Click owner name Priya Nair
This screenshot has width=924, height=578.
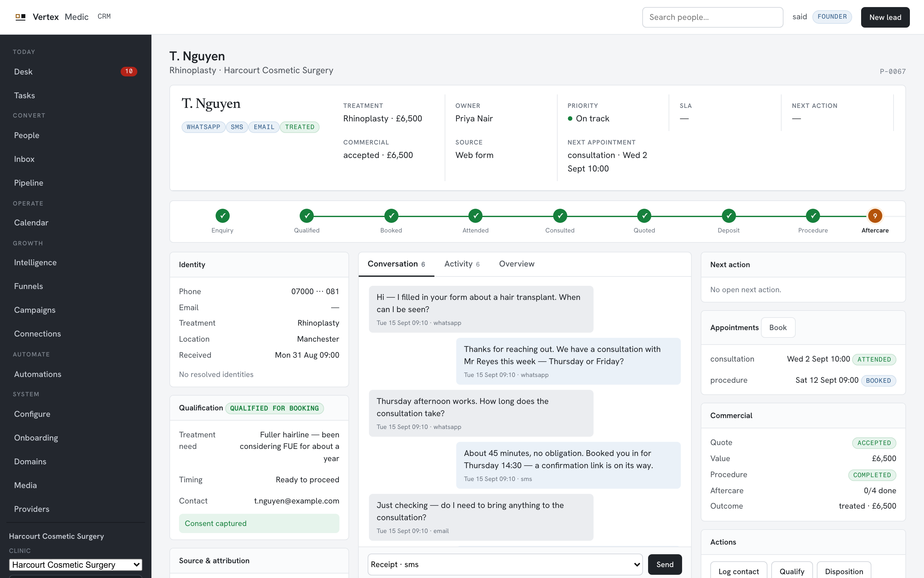click(x=474, y=118)
